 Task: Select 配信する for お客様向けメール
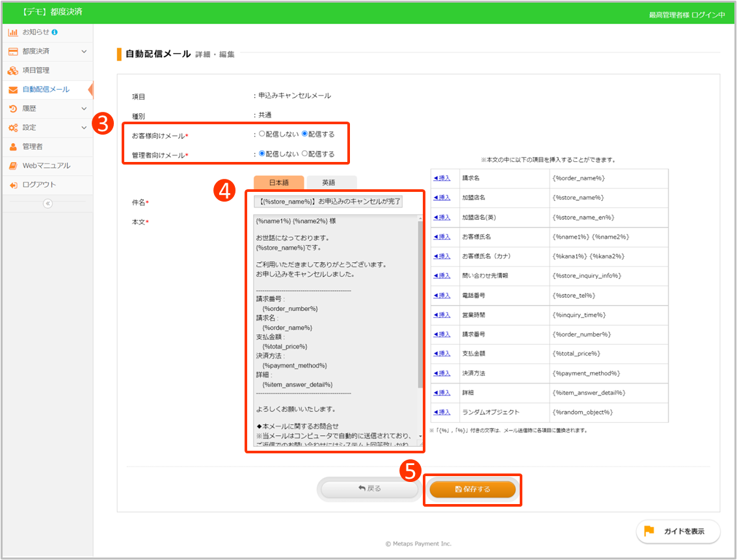click(x=304, y=135)
